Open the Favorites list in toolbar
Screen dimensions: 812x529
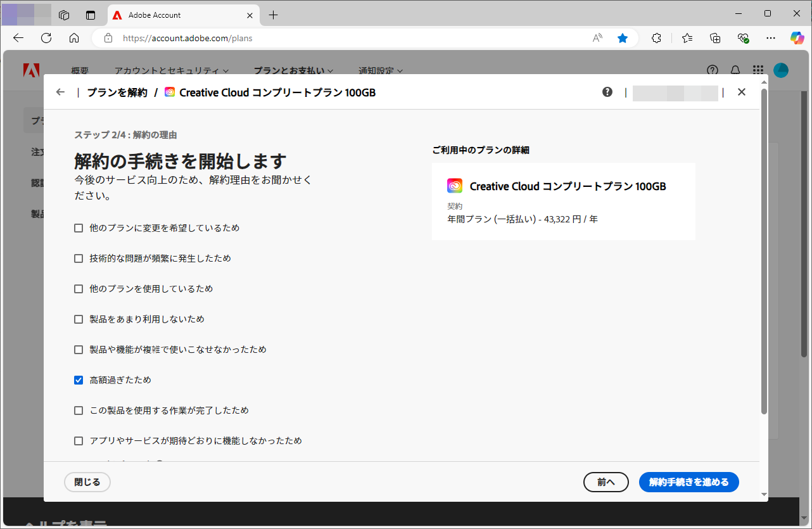tap(687, 38)
